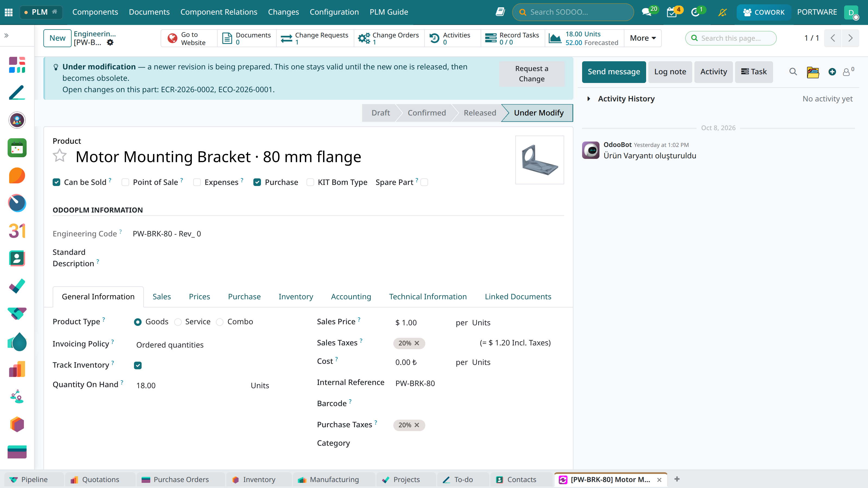This screenshot has height=488, width=868.
Task: Check the KIT Bom Type checkbox
Action: coord(310,182)
